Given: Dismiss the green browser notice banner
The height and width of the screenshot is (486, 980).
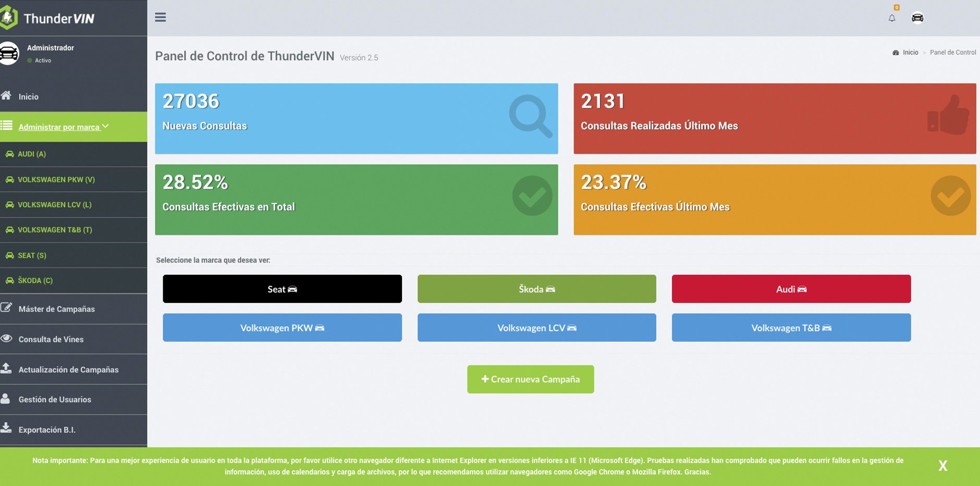Looking at the screenshot, I should pos(942,466).
